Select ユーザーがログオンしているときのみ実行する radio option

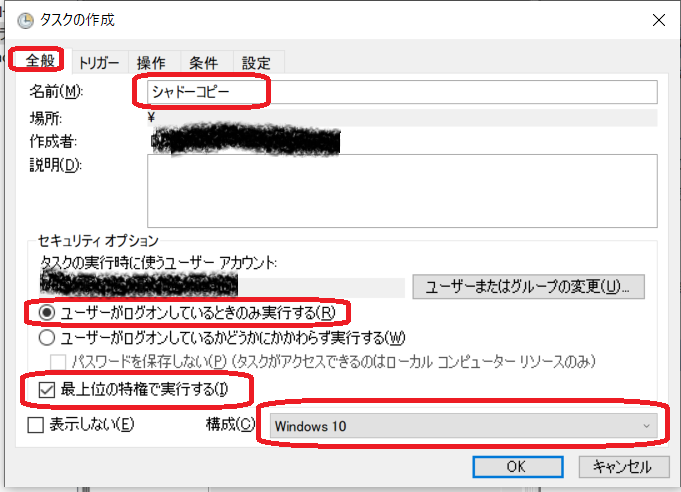47,313
